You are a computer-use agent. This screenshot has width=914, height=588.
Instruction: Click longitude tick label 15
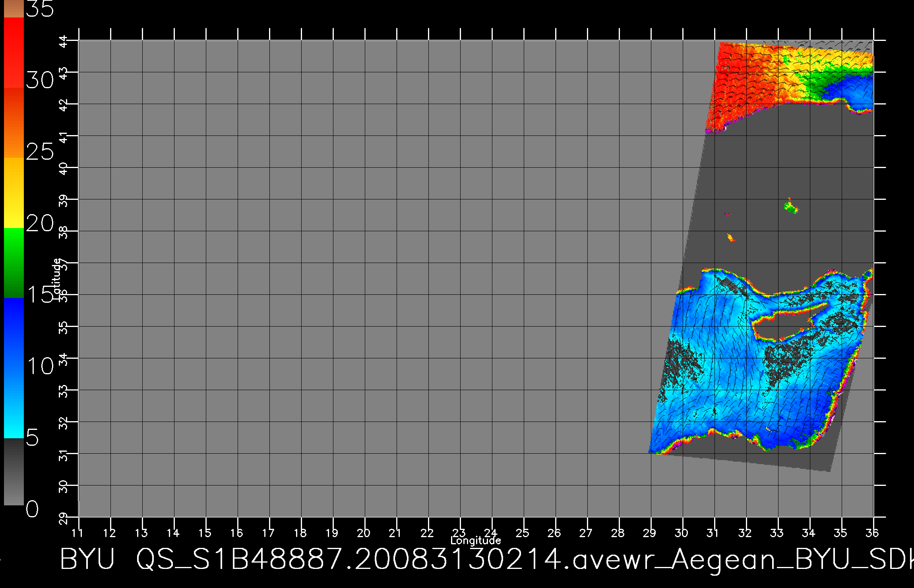(x=205, y=533)
